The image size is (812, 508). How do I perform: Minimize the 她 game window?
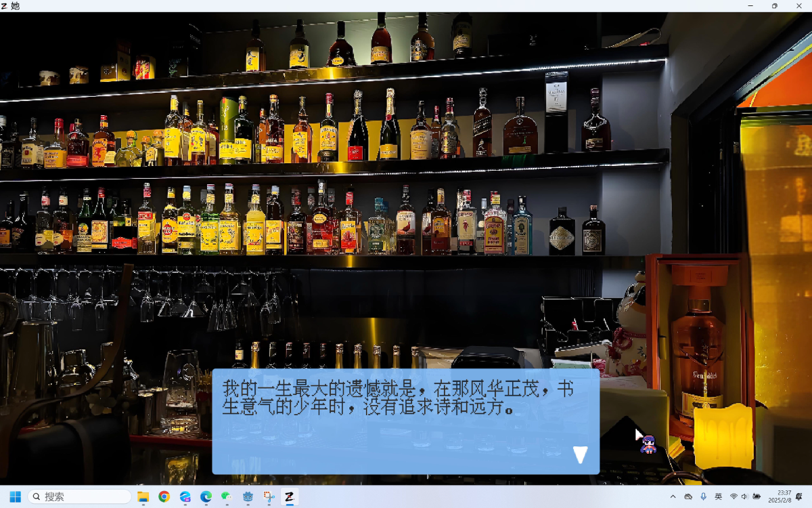[x=750, y=5]
